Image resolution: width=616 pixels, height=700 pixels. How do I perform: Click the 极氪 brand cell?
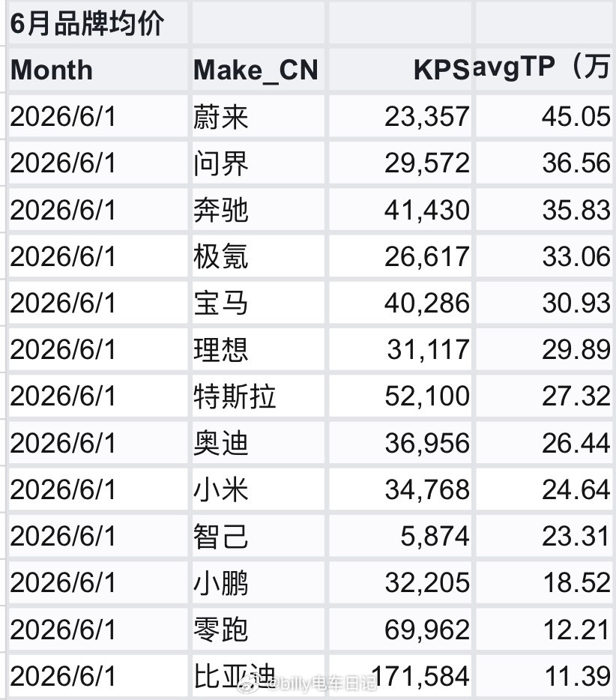(x=259, y=256)
